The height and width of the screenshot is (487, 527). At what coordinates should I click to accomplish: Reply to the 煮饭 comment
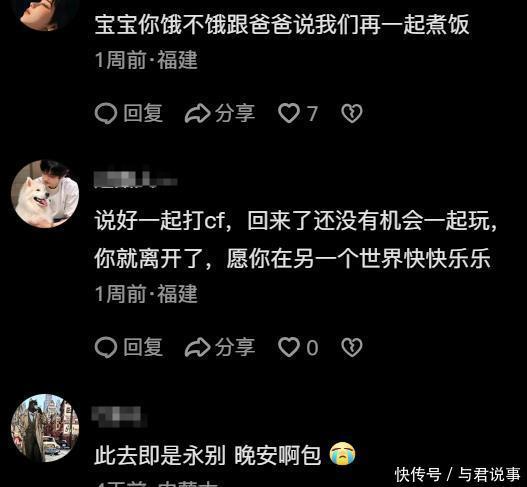tap(129, 113)
